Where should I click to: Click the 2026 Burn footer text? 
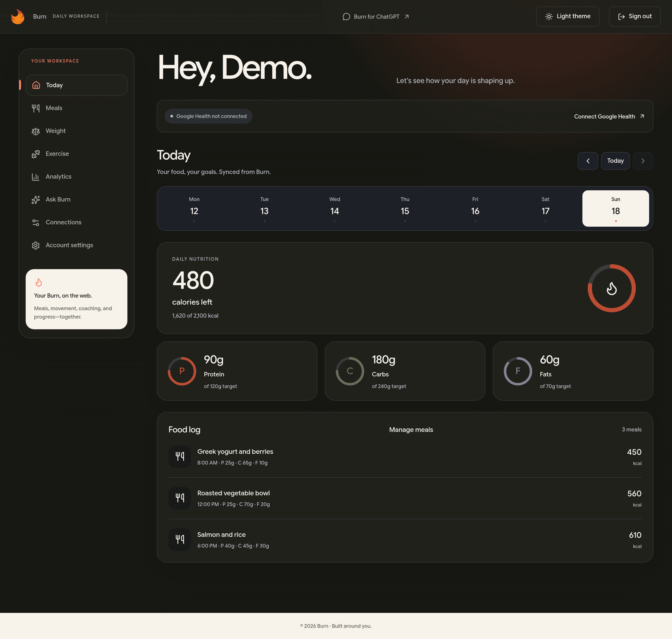pos(336,626)
